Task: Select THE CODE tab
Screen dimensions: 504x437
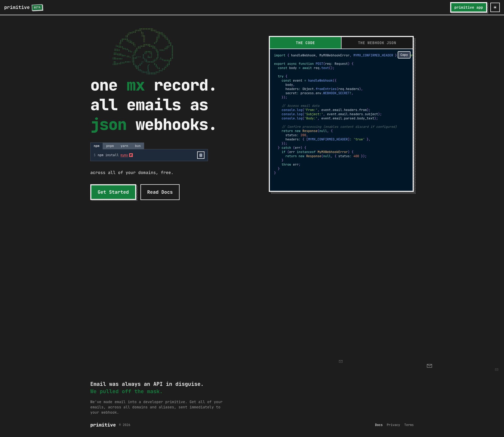Action: [305, 43]
